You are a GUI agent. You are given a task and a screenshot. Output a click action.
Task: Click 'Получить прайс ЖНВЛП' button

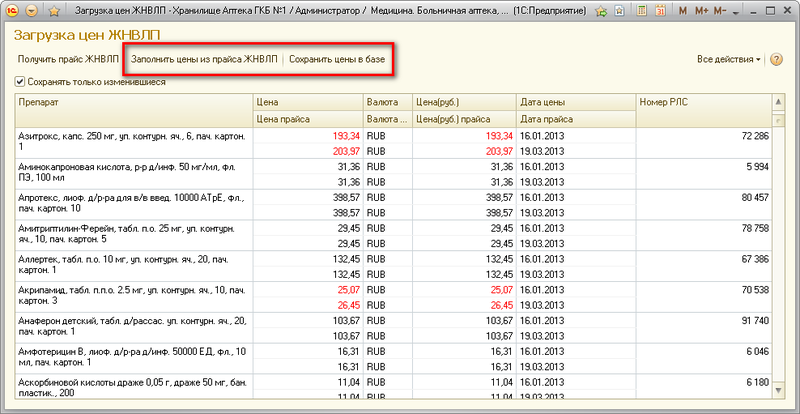(x=68, y=59)
